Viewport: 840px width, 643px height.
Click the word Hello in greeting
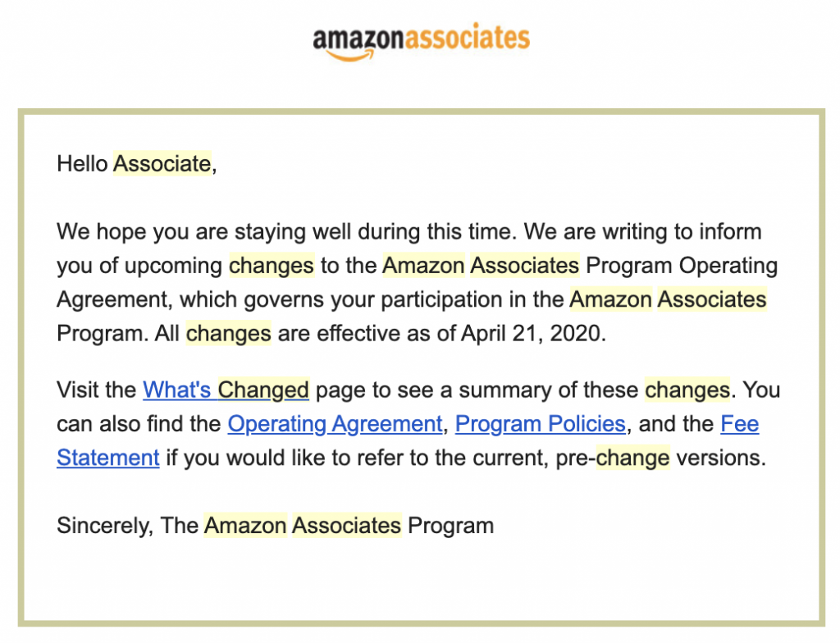coord(83,163)
